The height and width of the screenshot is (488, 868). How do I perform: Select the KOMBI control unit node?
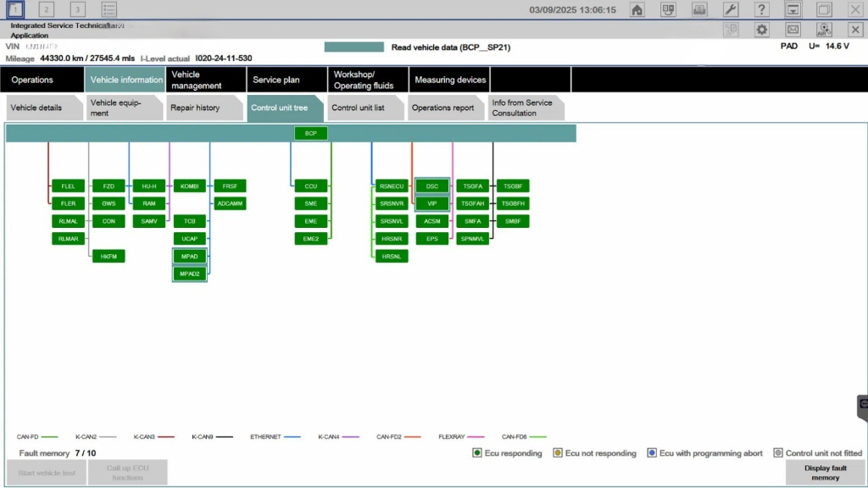pos(190,186)
